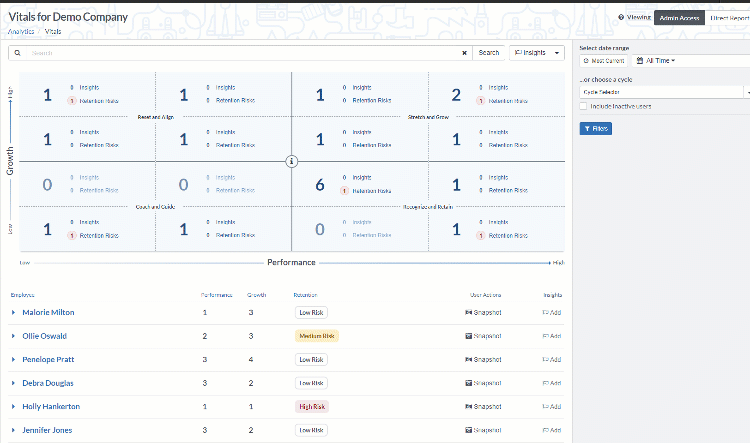Click Low Risk badge for Debra Douglas
The height and width of the screenshot is (443, 750).
click(x=311, y=383)
